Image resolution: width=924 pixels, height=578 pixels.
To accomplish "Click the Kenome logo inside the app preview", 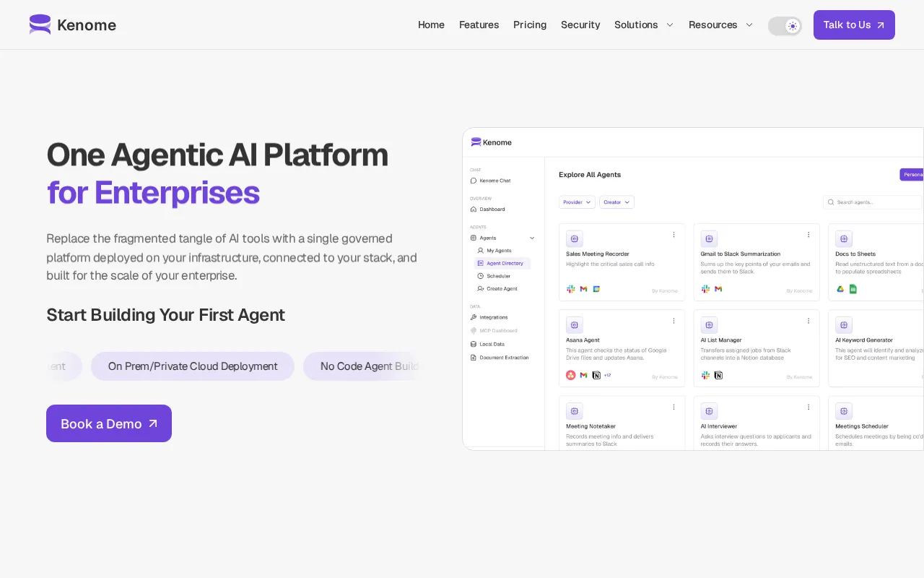I will [x=492, y=142].
